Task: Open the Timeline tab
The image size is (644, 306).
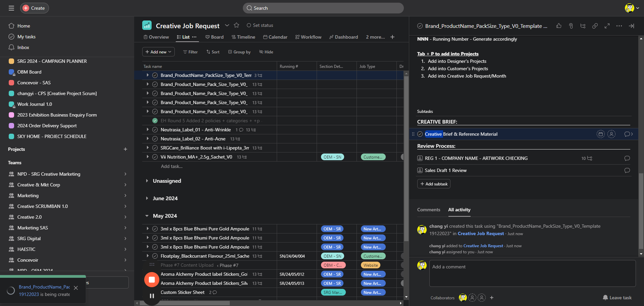Action: pyautogui.click(x=244, y=37)
